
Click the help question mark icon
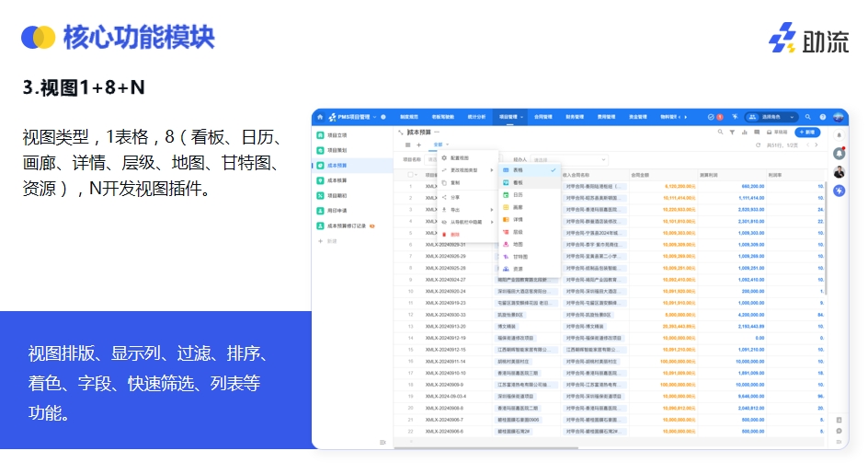point(823,118)
